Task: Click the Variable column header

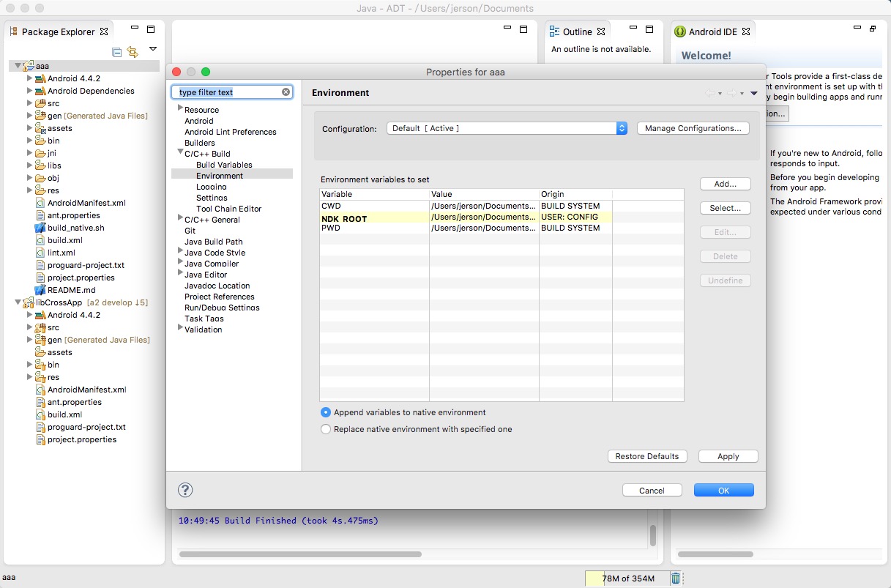Action: pos(374,194)
